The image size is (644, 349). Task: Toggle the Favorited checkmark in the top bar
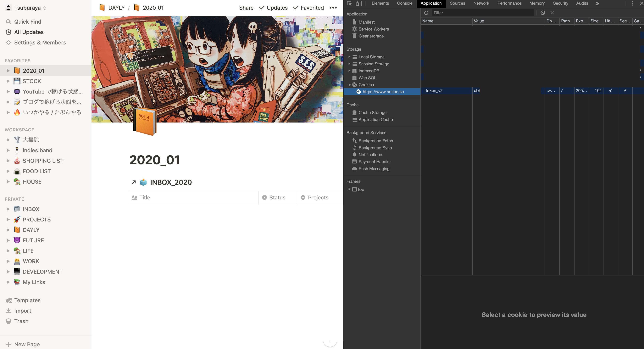coord(296,8)
